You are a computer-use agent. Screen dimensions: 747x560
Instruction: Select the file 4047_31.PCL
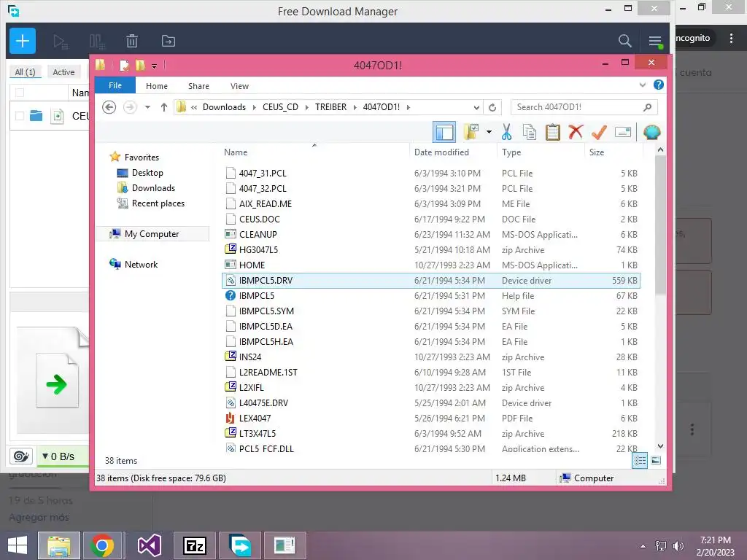pos(263,174)
